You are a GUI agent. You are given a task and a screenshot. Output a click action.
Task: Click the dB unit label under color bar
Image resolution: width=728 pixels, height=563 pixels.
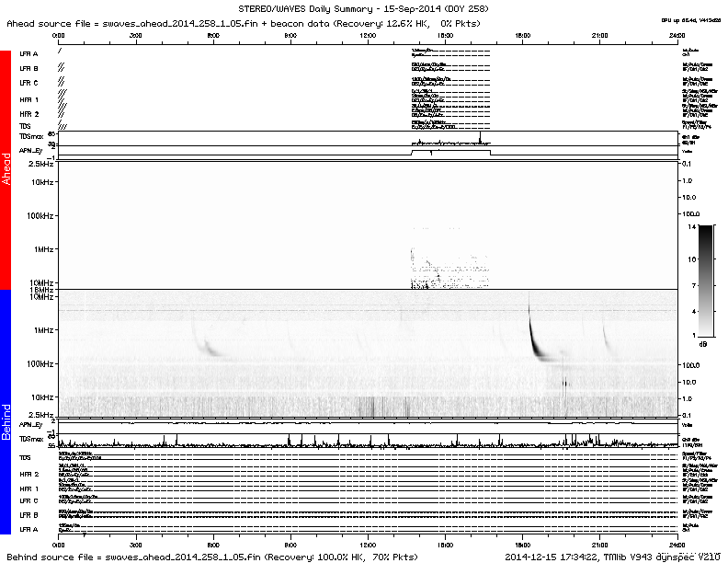point(703,344)
